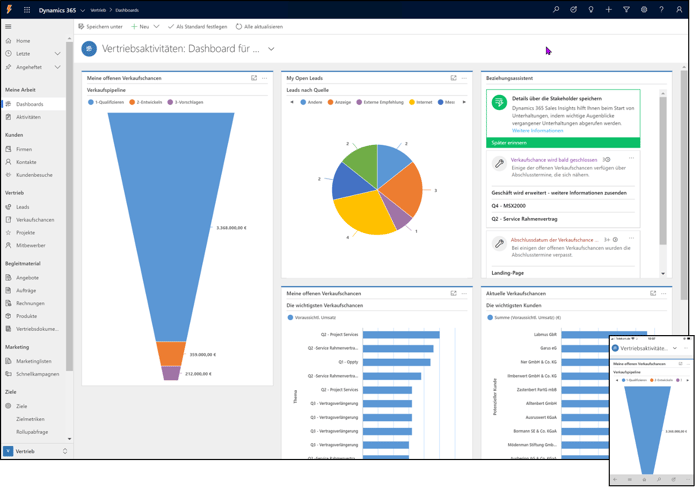The height and width of the screenshot is (489, 700).
Task: Toggle the 3-Vorschlagen legend item
Action: point(185,102)
